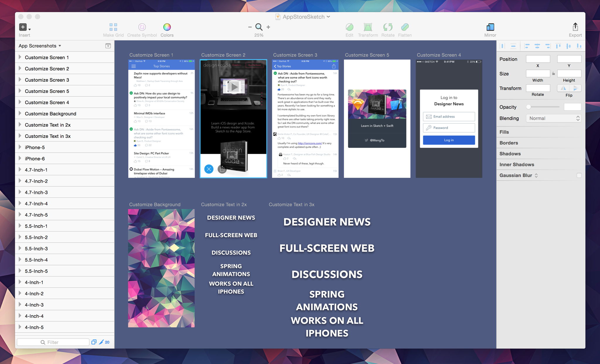Distribute layers vertically in inspector
600x364 pixels.
pos(513,46)
